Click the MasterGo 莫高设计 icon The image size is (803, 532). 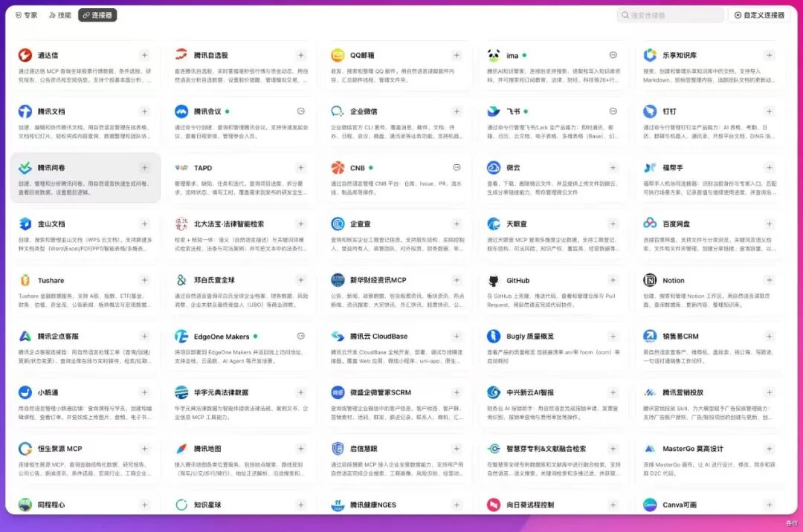click(650, 449)
